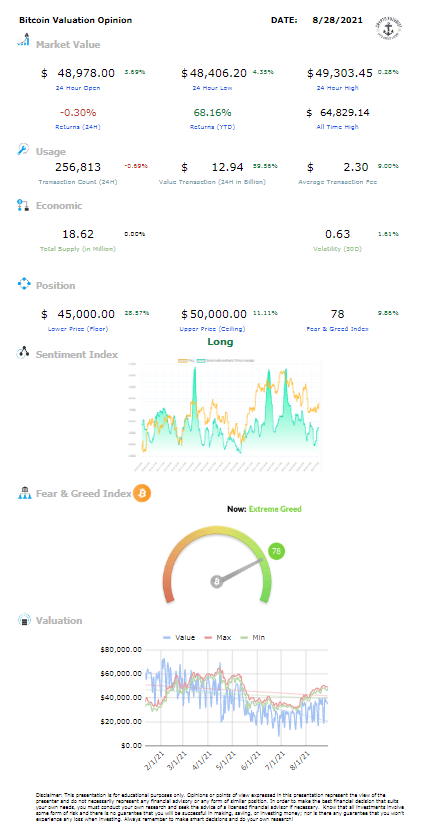Click the Fear & Greed Index building icon
435x834 pixels.
click(x=24, y=493)
